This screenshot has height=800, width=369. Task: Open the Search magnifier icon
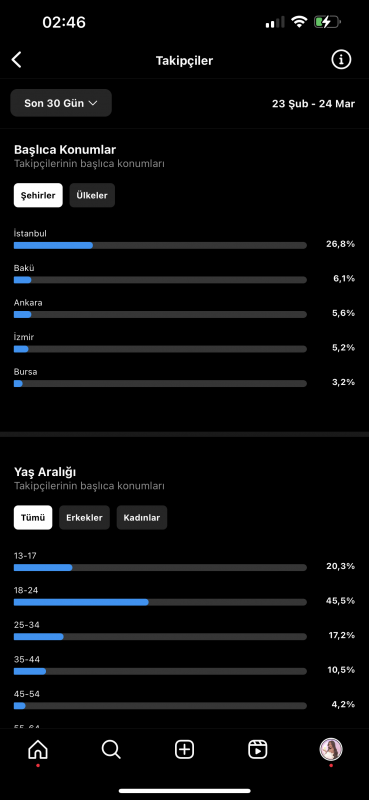[x=111, y=749]
